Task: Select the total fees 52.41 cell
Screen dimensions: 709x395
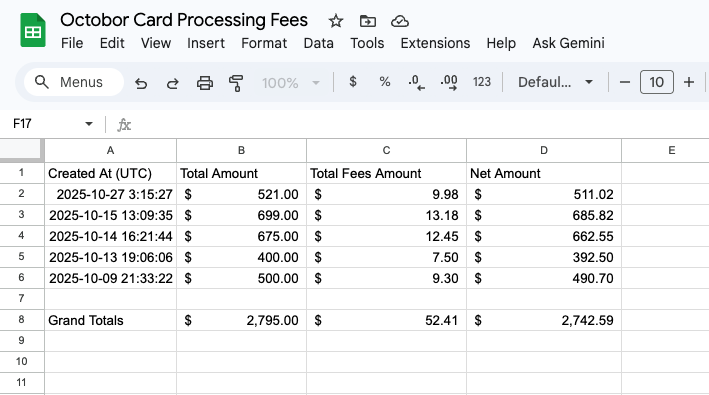Action: coord(386,320)
